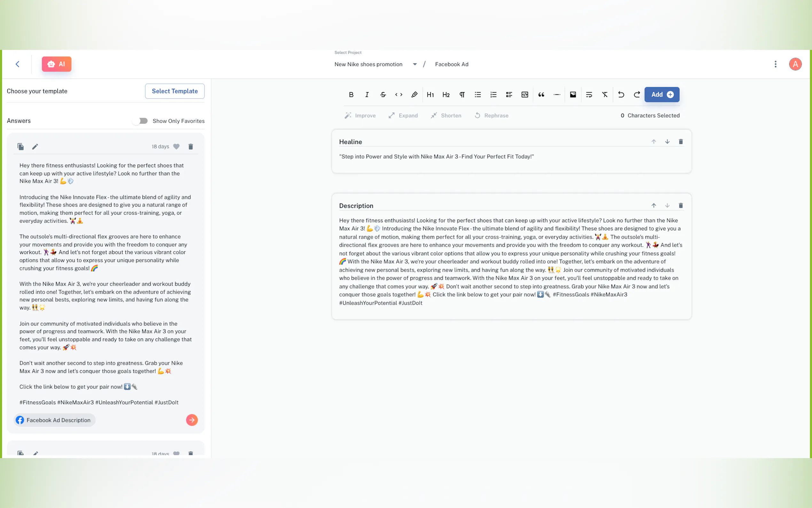Set text to paragraph style
This screenshot has width=812, height=508.
[462, 95]
